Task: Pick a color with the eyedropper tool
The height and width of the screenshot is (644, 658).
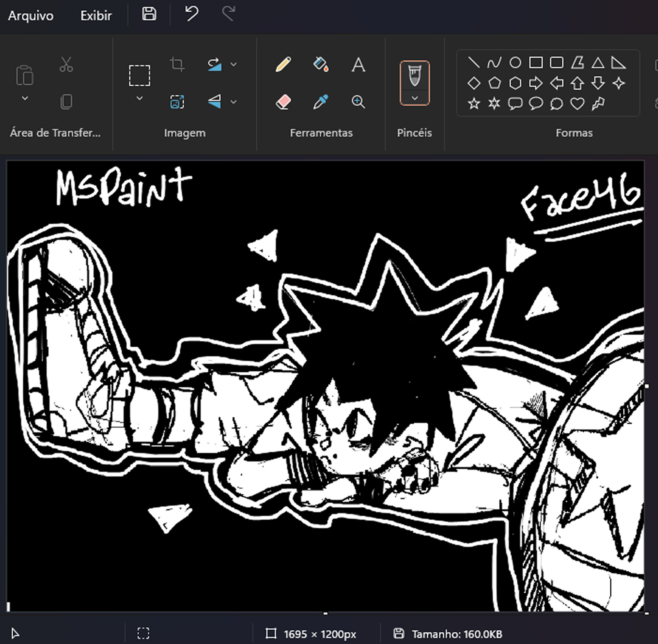Action: click(320, 101)
